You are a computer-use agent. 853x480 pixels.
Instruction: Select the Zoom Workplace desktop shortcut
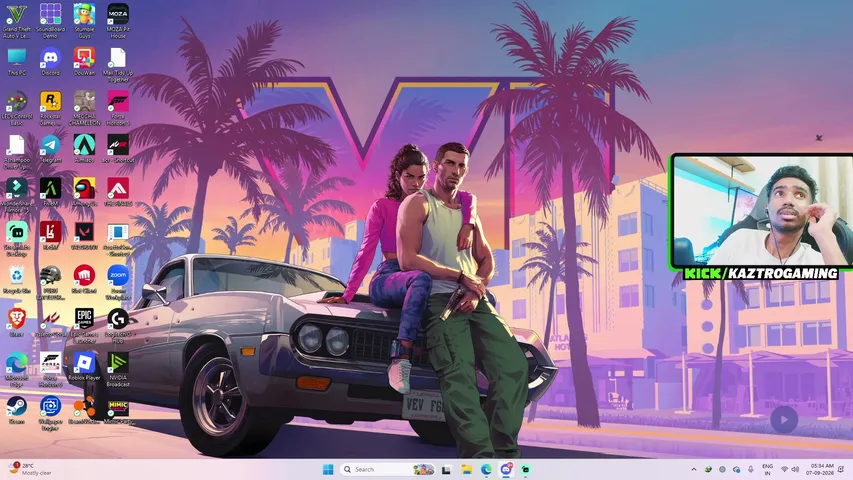tap(118, 282)
